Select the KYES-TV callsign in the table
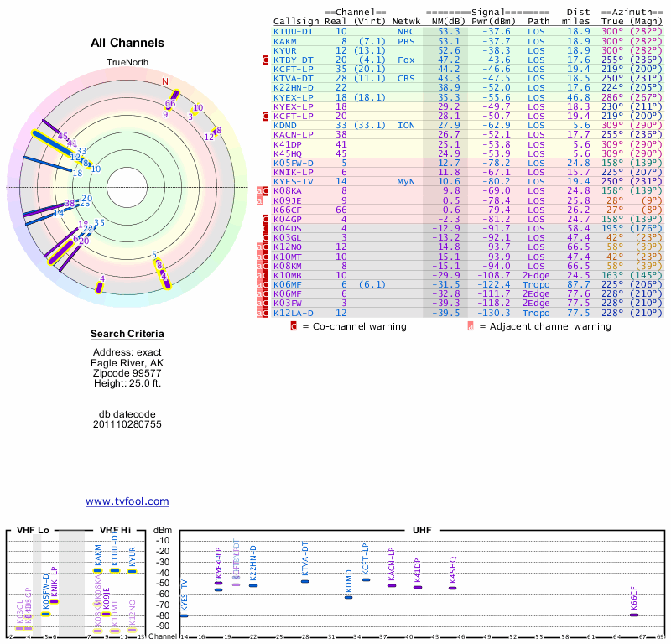 tap(294, 181)
